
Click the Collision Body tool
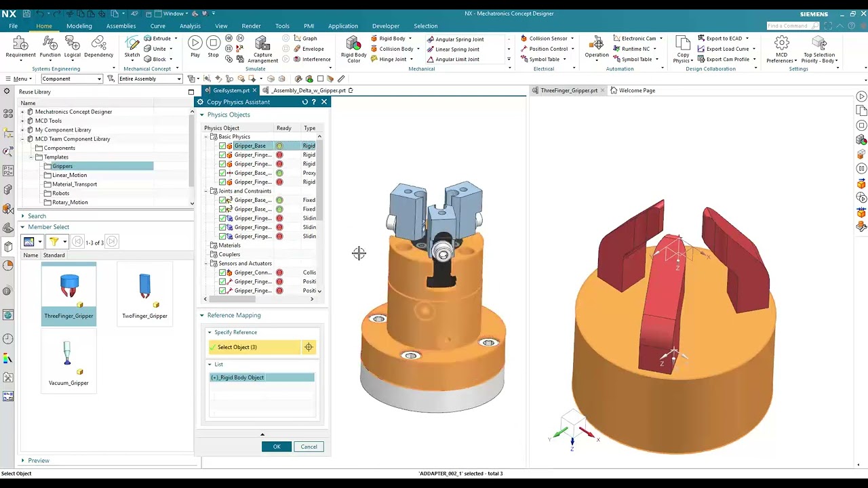[x=392, y=49]
